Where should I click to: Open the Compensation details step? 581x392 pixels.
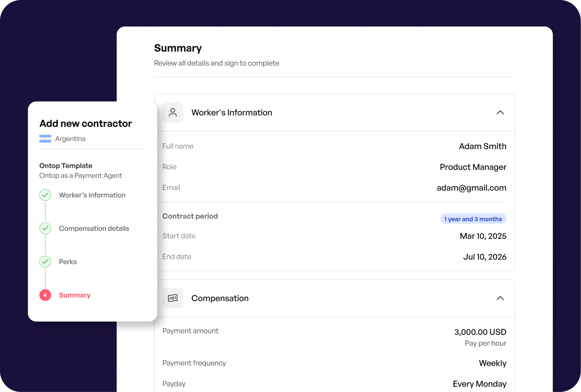click(x=94, y=228)
